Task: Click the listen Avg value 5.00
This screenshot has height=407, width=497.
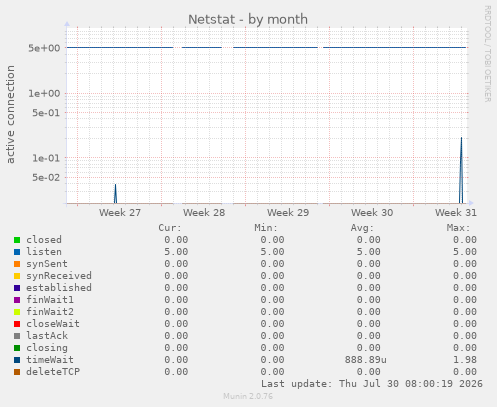Action: (369, 252)
